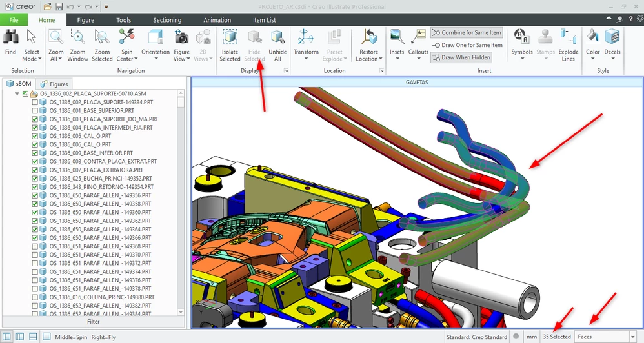This screenshot has width=644, height=343.
Task: Check OS_1336_016_COLUNA_PRINC-149380.PRT checkbox
Action: point(35,297)
